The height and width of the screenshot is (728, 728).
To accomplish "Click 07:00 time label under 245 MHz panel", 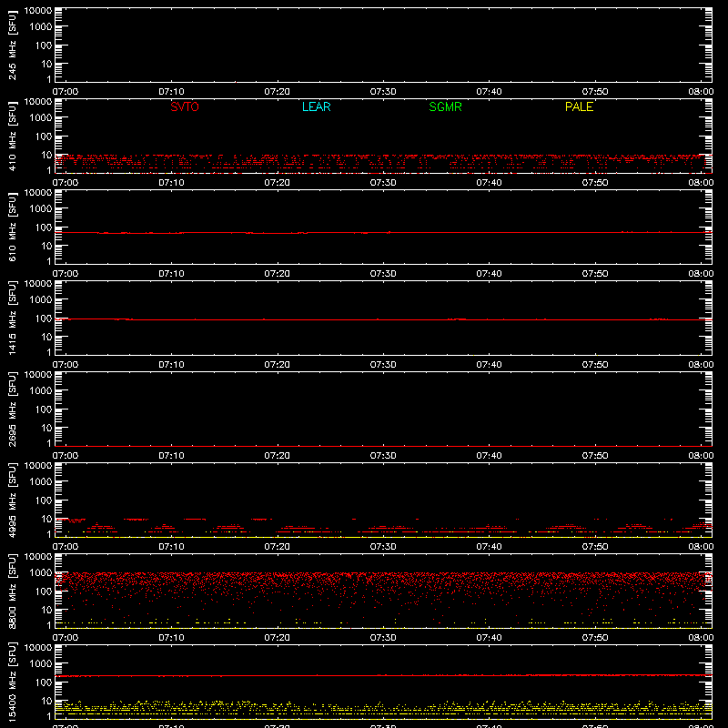I will click(66, 92).
